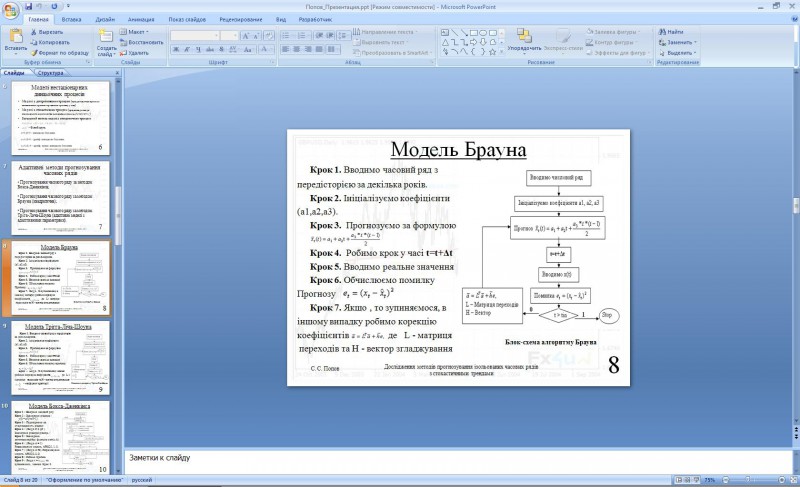Cut selection with Вырезать
This screenshot has height=487, width=800.
(x=47, y=32)
